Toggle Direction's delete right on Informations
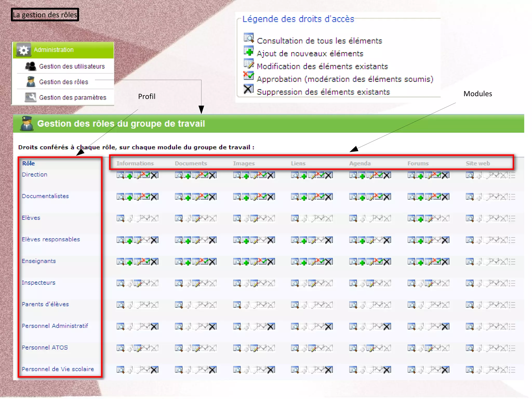 pyautogui.click(x=155, y=175)
